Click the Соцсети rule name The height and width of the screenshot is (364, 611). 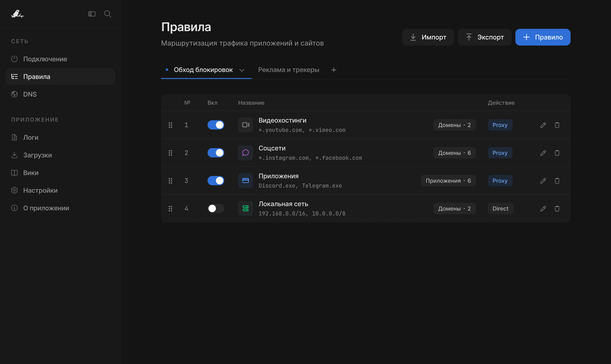pyautogui.click(x=272, y=148)
